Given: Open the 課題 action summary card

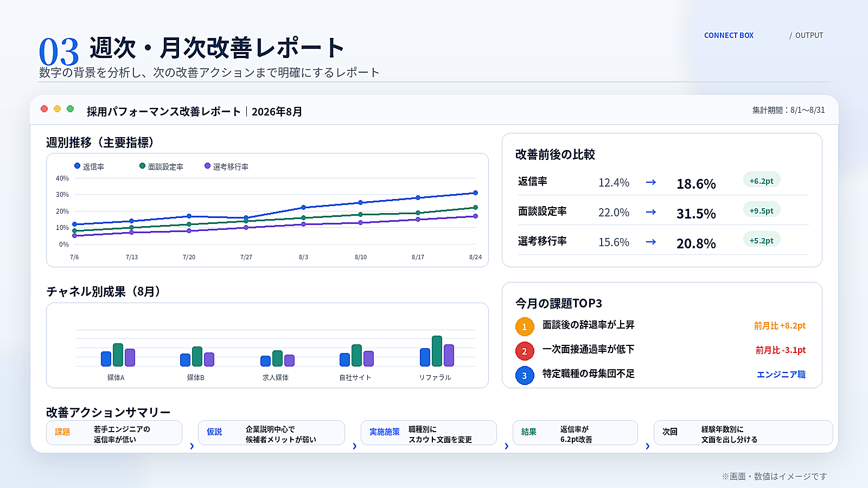Looking at the screenshot, I should pyautogui.click(x=114, y=433).
